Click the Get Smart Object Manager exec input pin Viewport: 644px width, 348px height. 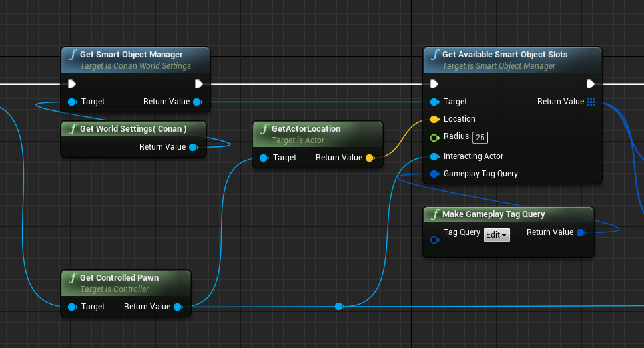(72, 84)
